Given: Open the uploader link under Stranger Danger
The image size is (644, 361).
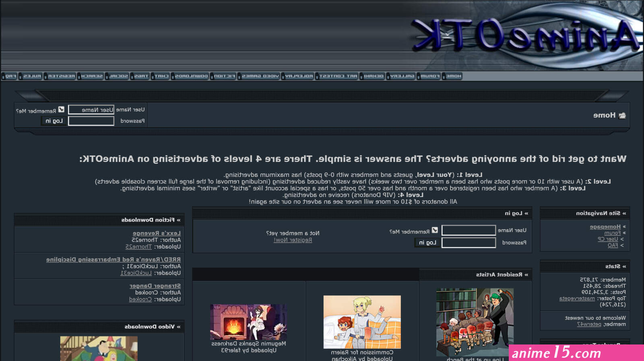Looking at the screenshot, I should (140, 299).
